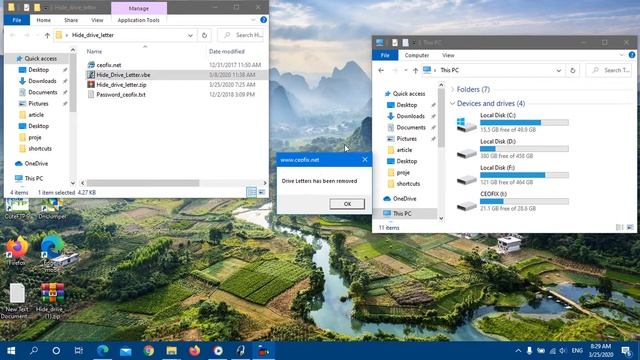Sort files by Date modified column
640x360 pixels.
point(227,51)
